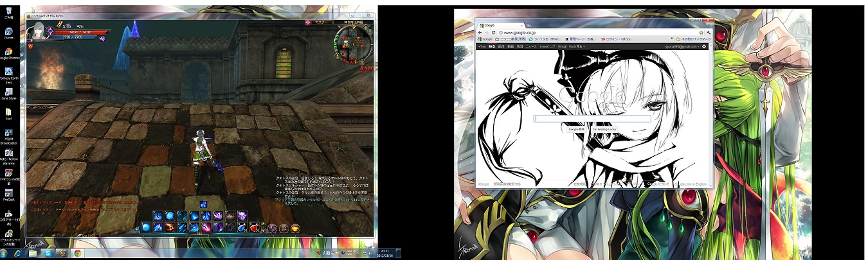Viewport: 868px width, 260px height.
Task: Open Windows Explorer from the taskbar
Action: [33, 254]
